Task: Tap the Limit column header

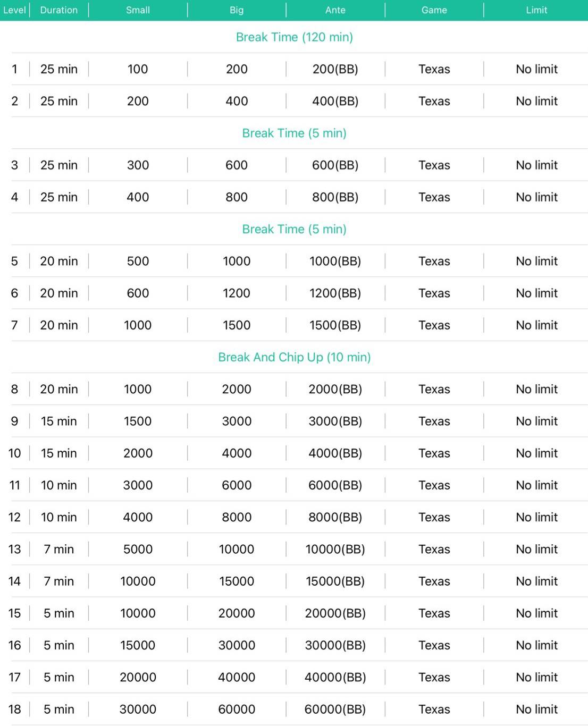Action: point(536,10)
